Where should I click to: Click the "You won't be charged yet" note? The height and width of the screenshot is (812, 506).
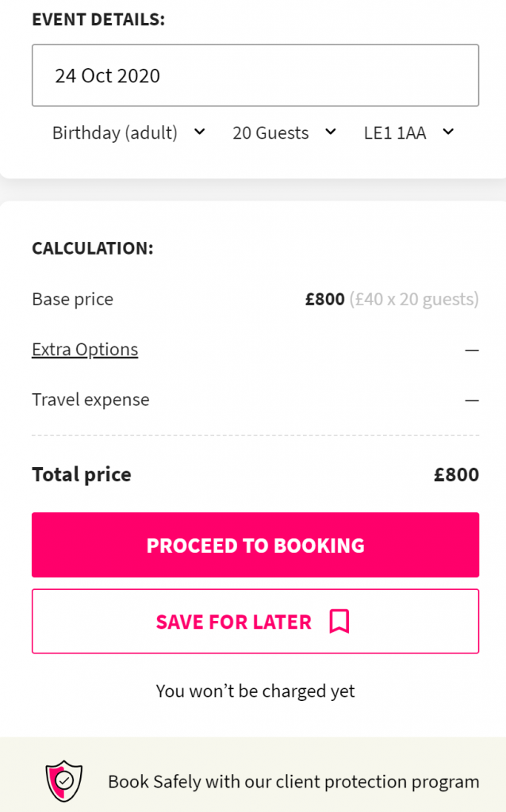click(255, 691)
